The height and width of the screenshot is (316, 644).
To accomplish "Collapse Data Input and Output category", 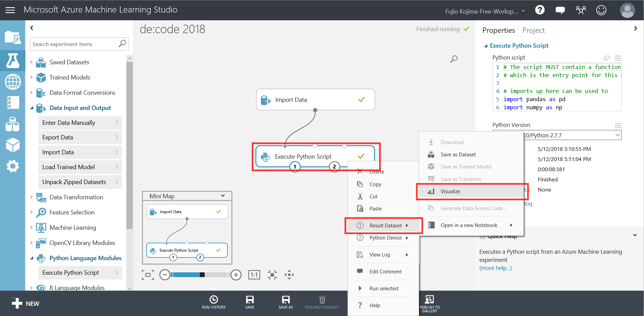I will [x=32, y=108].
